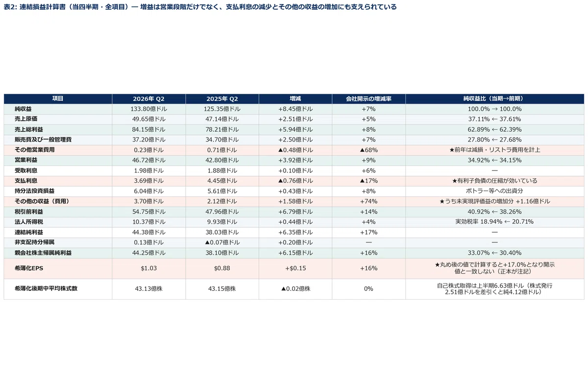
Task: Click the $1.03 EPS value
Action: (148, 268)
